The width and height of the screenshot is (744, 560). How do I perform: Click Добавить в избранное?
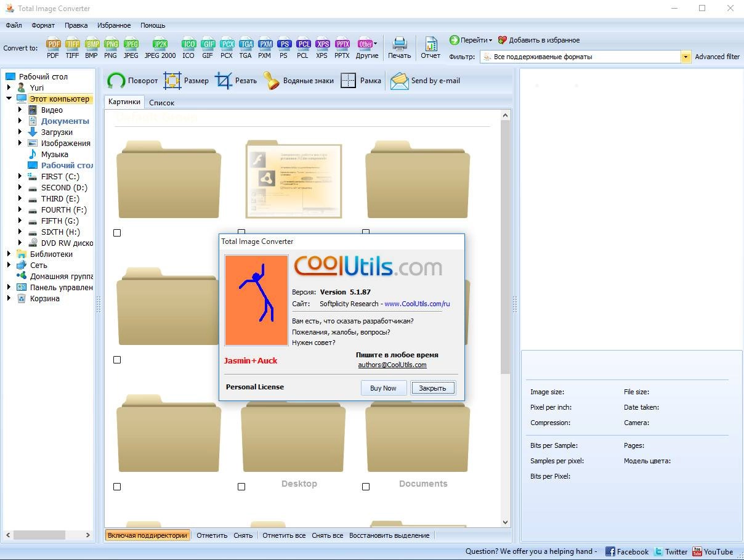point(539,40)
